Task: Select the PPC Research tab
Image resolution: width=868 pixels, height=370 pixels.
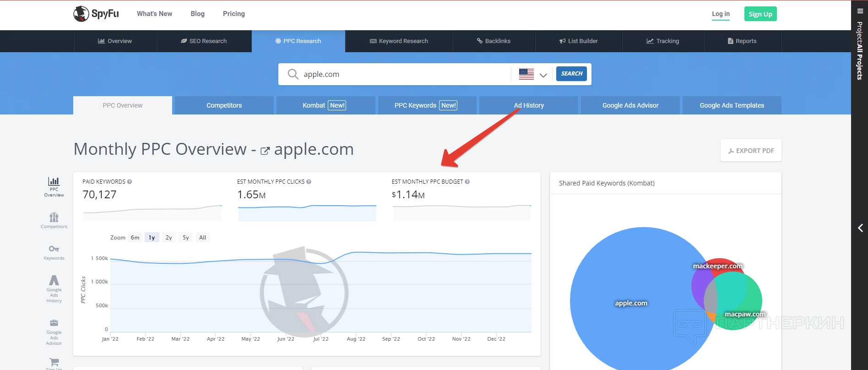Action: click(x=298, y=41)
